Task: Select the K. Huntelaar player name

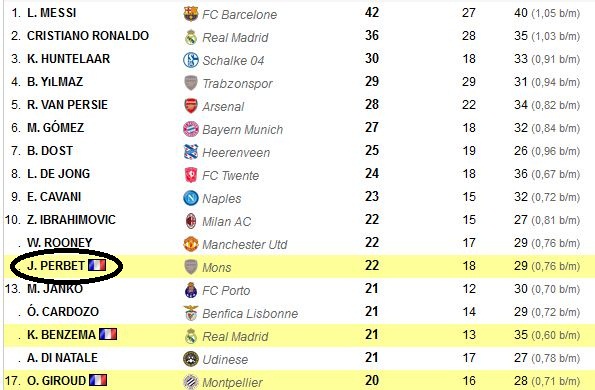Action: click(68, 59)
